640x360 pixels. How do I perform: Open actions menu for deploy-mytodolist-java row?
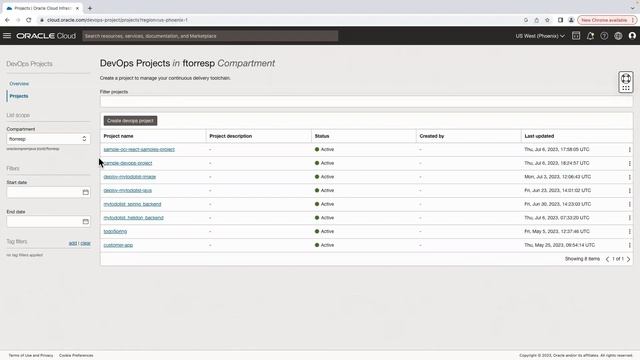629,191
